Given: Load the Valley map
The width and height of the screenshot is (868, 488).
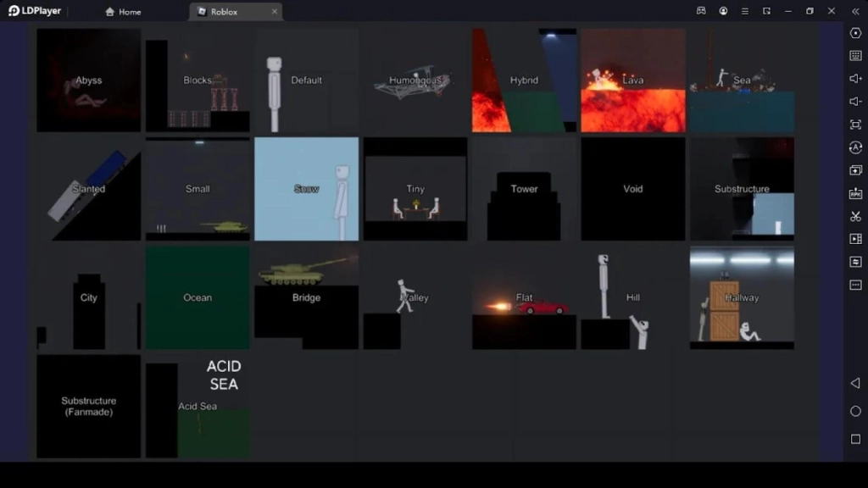Looking at the screenshot, I should coord(415,297).
